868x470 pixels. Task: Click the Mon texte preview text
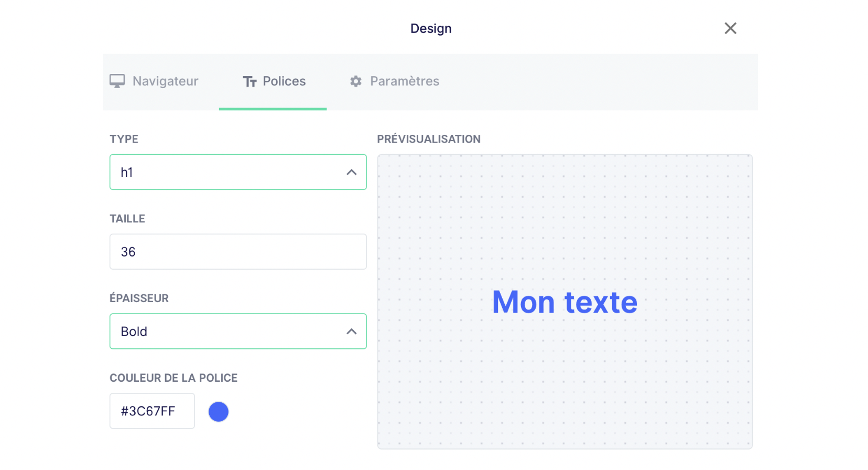tap(565, 302)
